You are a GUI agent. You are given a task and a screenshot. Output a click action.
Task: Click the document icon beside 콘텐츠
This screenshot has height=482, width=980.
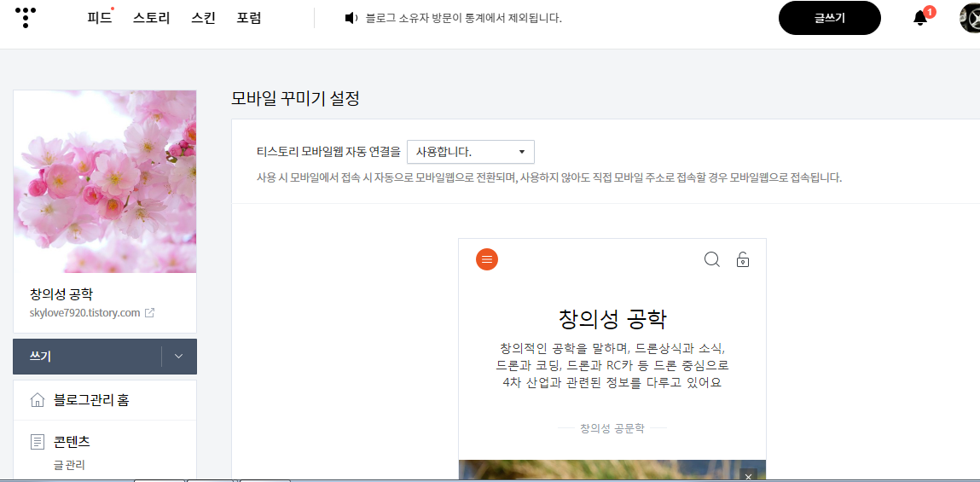coord(38,443)
